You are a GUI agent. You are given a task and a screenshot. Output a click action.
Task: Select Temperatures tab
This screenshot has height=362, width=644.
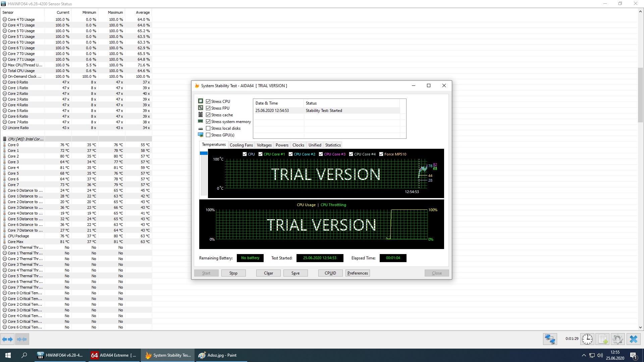214,144
